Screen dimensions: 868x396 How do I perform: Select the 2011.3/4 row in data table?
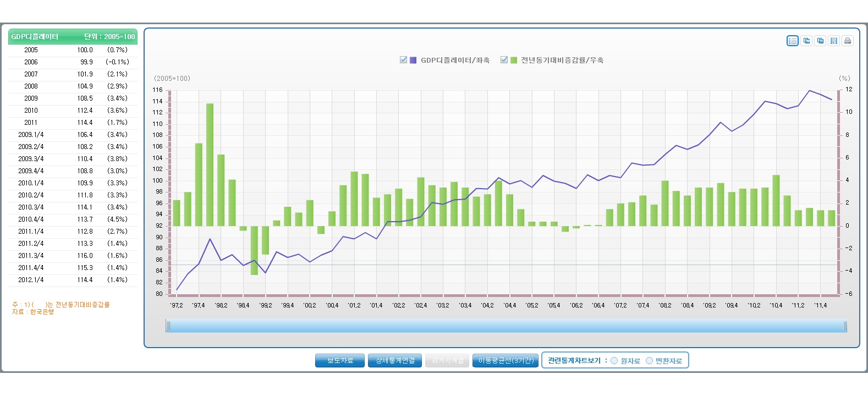[x=73, y=256]
